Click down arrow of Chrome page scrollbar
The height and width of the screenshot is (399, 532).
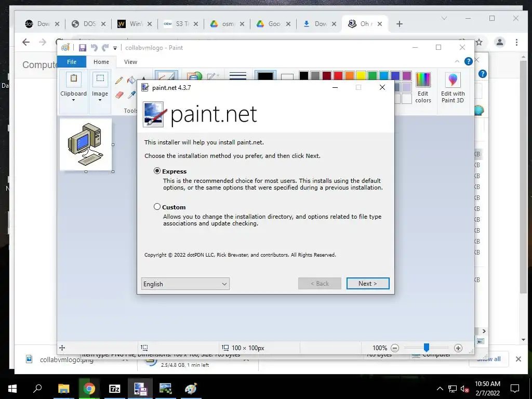point(523,340)
